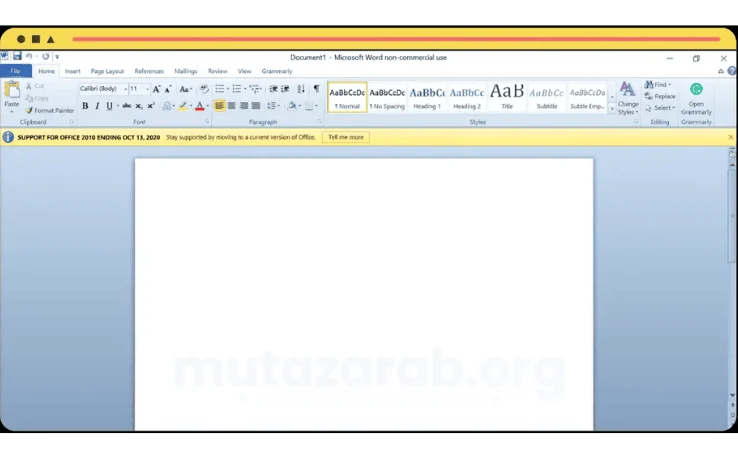Screen dimensions: 738x458
Task: Click the Justify alignment icon
Action: coord(256,106)
